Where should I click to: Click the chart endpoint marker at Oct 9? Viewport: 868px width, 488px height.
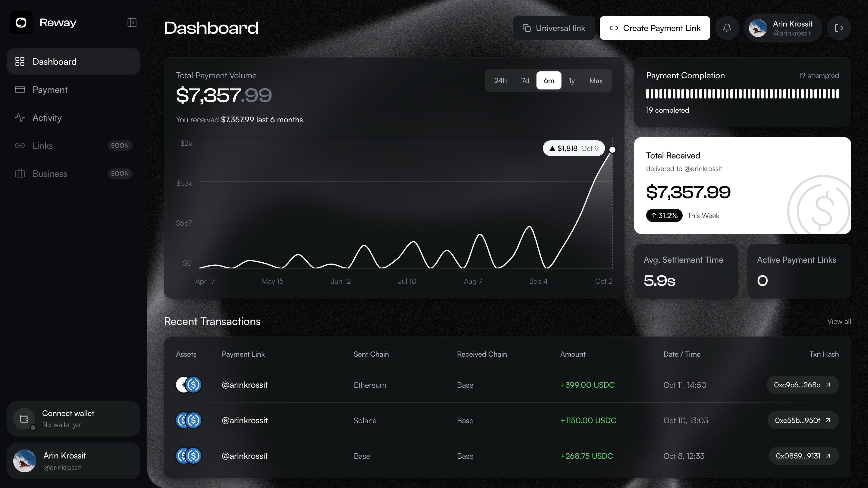612,149
